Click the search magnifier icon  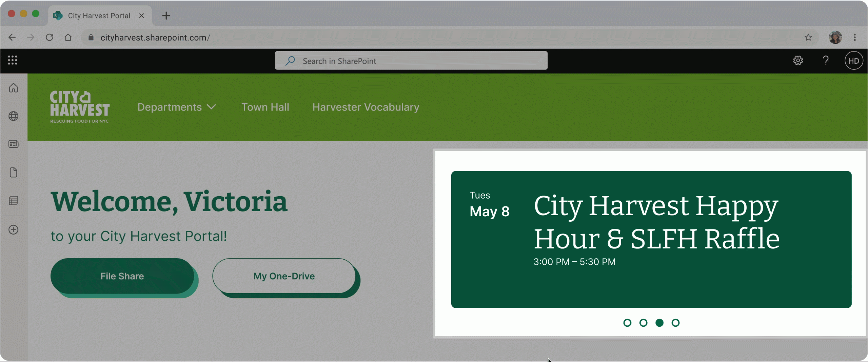290,61
